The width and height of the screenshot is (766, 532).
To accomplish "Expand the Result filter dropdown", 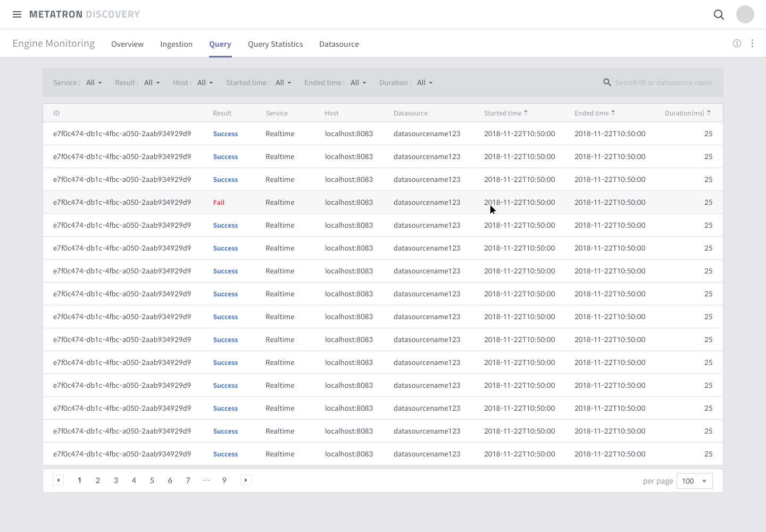I will click(x=152, y=83).
